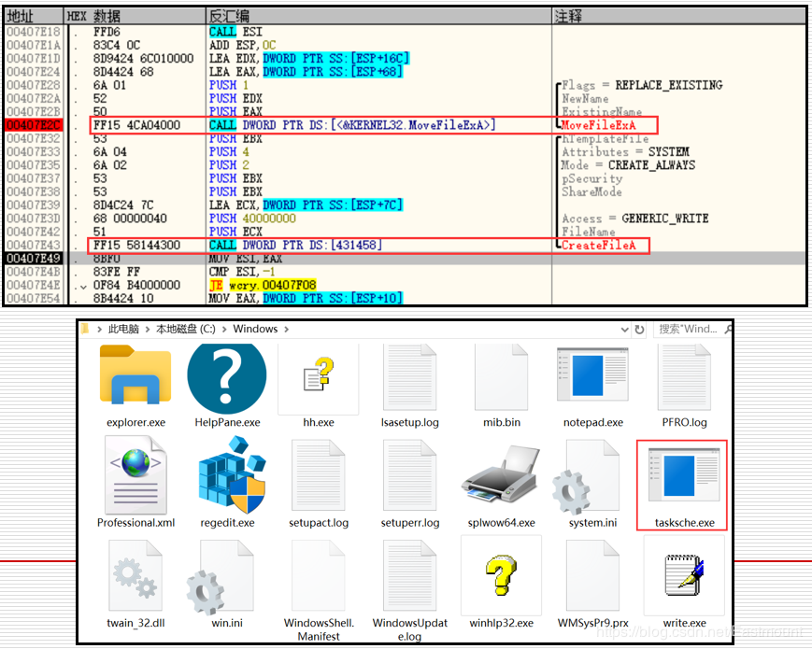The height and width of the screenshot is (649, 812).
Task: Click the 注释 column header
Action: coord(679,16)
